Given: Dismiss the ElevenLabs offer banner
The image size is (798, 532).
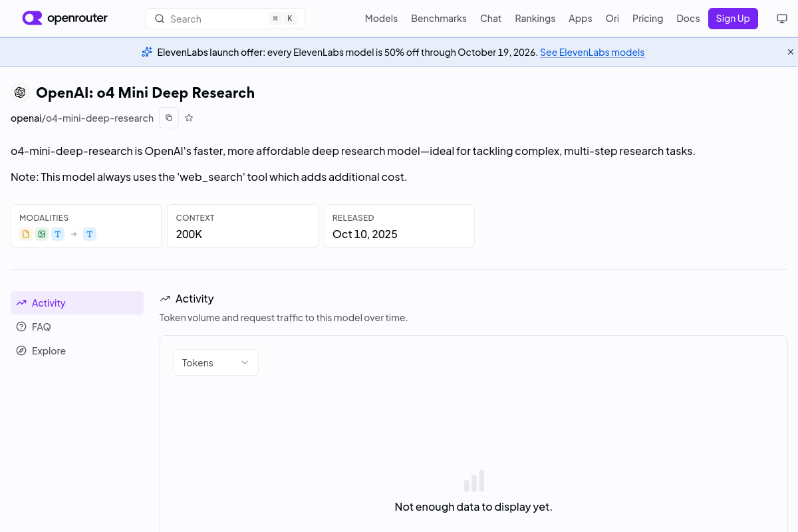Looking at the screenshot, I should 791,52.
